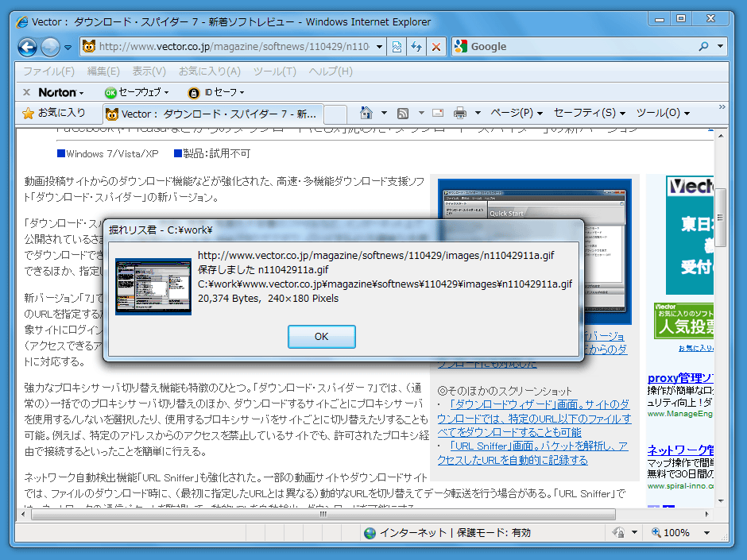Open the 編集(E) menu
The image size is (747, 560).
(x=103, y=71)
